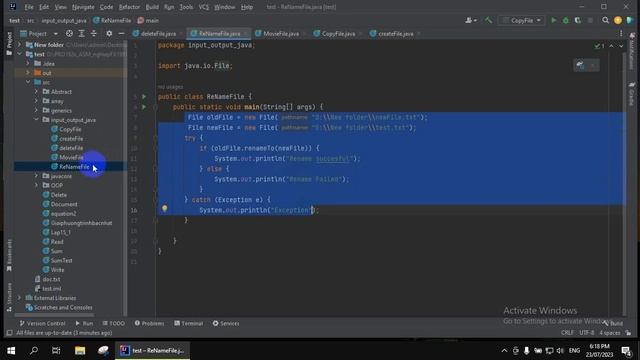Viewport: 640px width, 360px height.
Task: Click the yellow intention lightbulb
Action: (164, 209)
